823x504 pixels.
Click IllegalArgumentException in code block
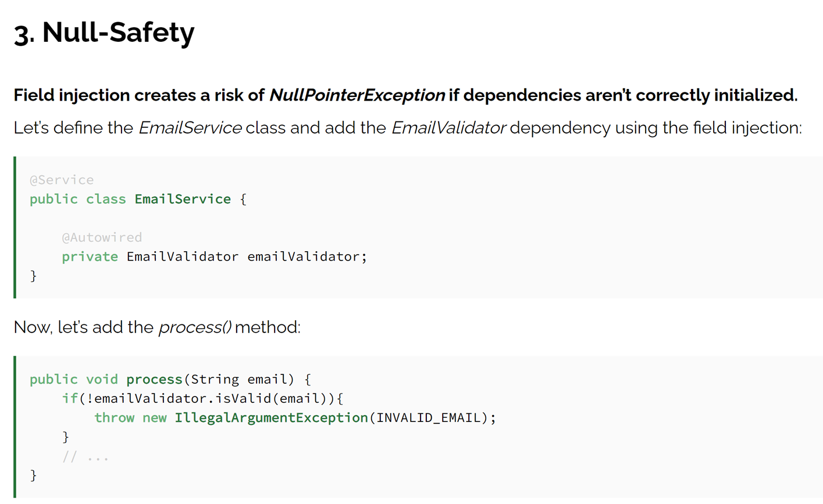(x=272, y=418)
